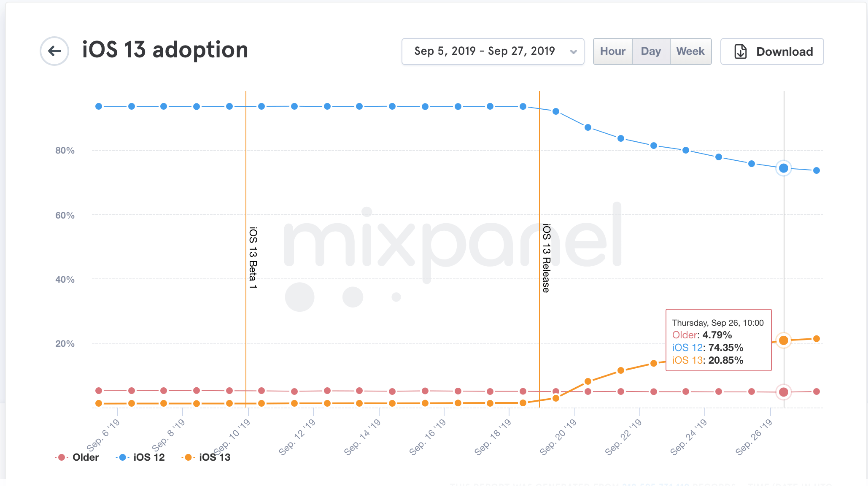Image resolution: width=868 pixels, height=486 pixels.
Task: Toggle the Older series in legend
Action: 86,457
